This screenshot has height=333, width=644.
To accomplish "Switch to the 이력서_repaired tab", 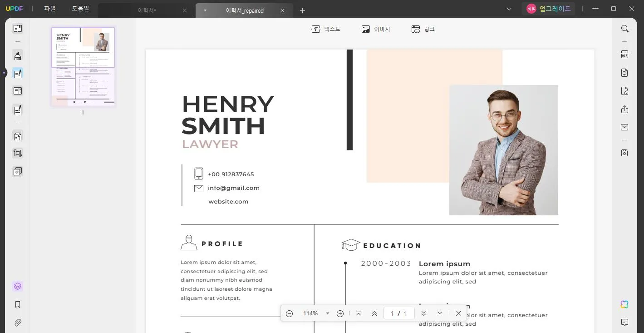I will point(245,10).
